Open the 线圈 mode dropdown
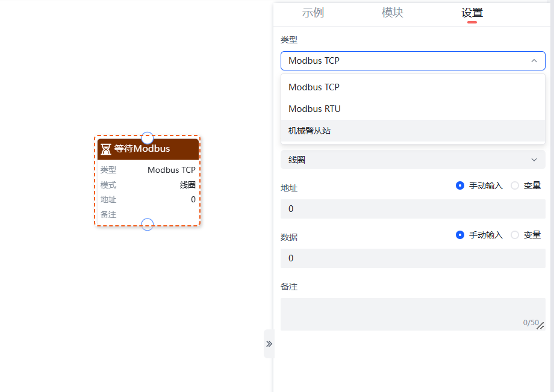Image resolution: width=554 pixels, height=392 pixels. click(412, 160)
